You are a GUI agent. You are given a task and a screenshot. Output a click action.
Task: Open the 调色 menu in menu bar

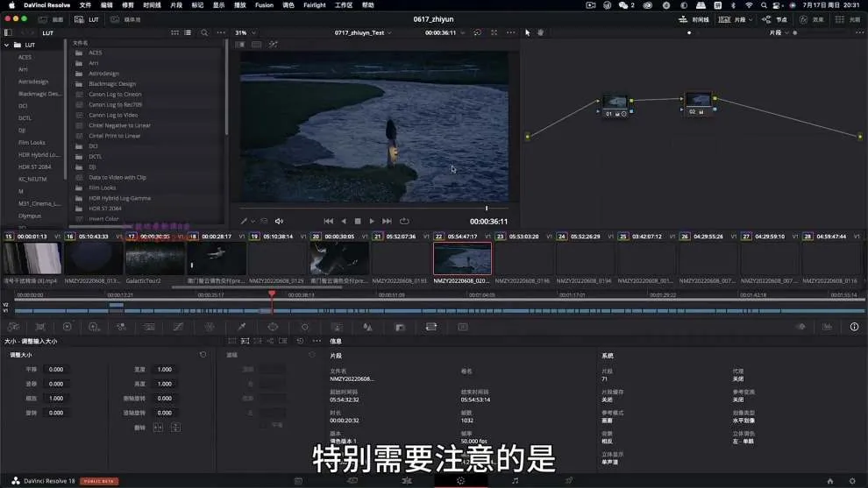(x=288, y=5)
